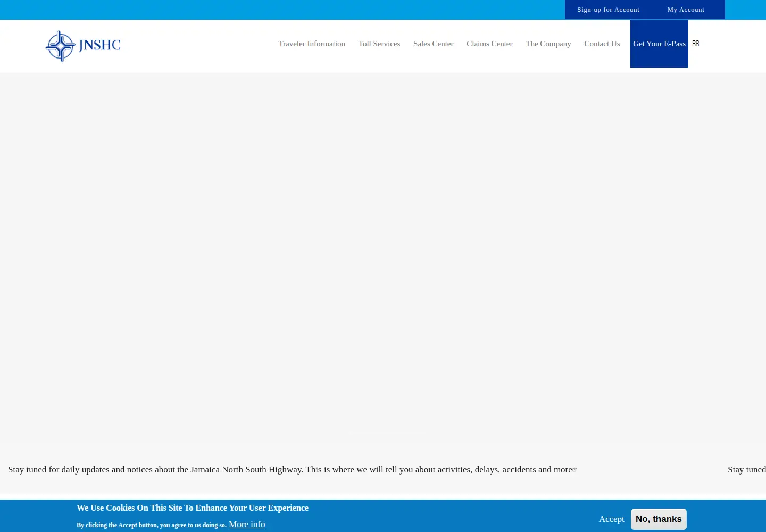
Task: Click the Get Your E-Pass button
Action: point(659,44)
